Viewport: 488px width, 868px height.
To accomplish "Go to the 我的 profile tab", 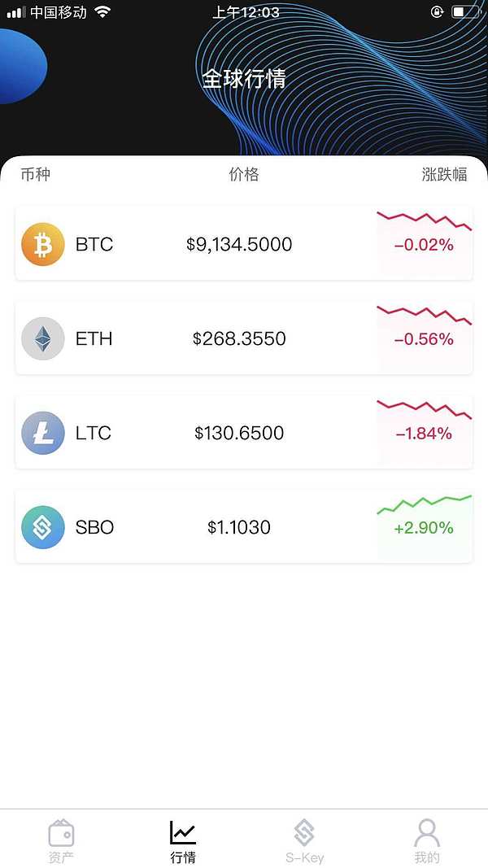I will click(x=426, y=840).
